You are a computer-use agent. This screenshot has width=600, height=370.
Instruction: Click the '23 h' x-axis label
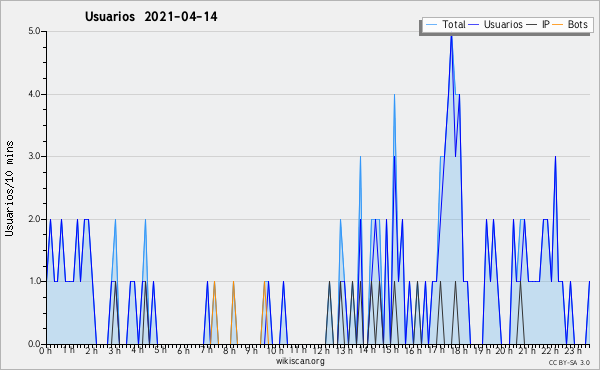[x=573, y=351]
